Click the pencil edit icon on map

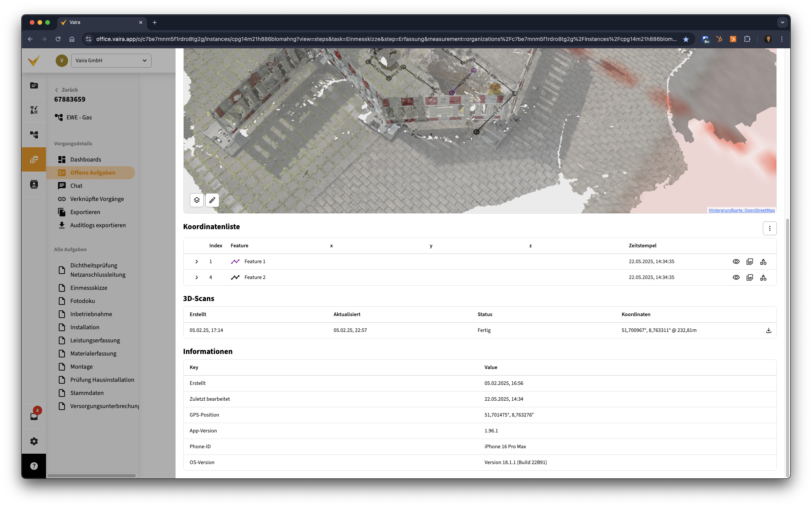(x=212, y=200)
